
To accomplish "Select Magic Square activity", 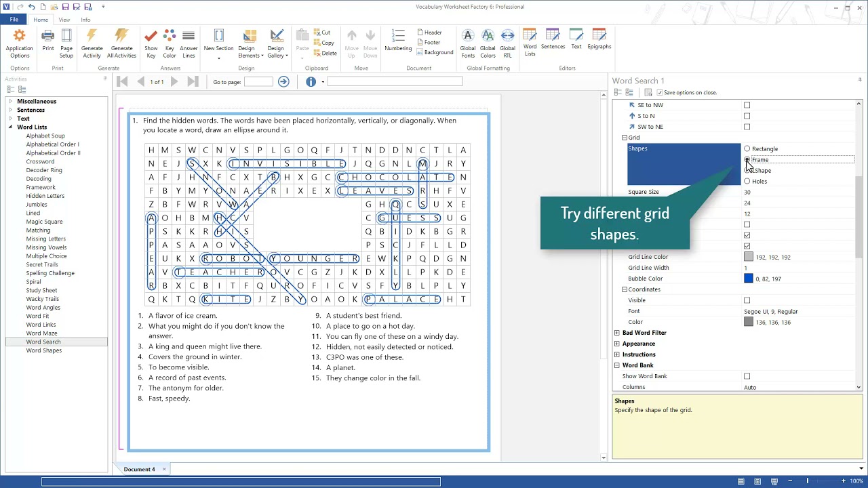I will (44, 222).
